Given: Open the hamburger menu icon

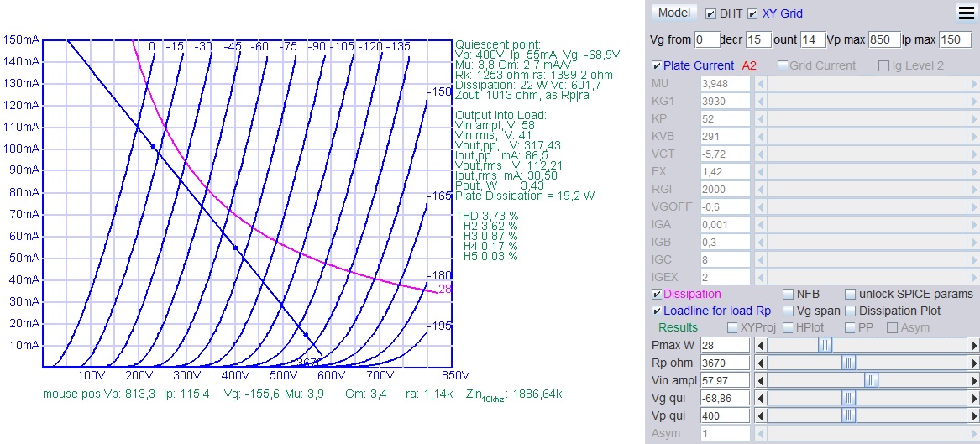Looking at the screenshot, I should point(966,12).
